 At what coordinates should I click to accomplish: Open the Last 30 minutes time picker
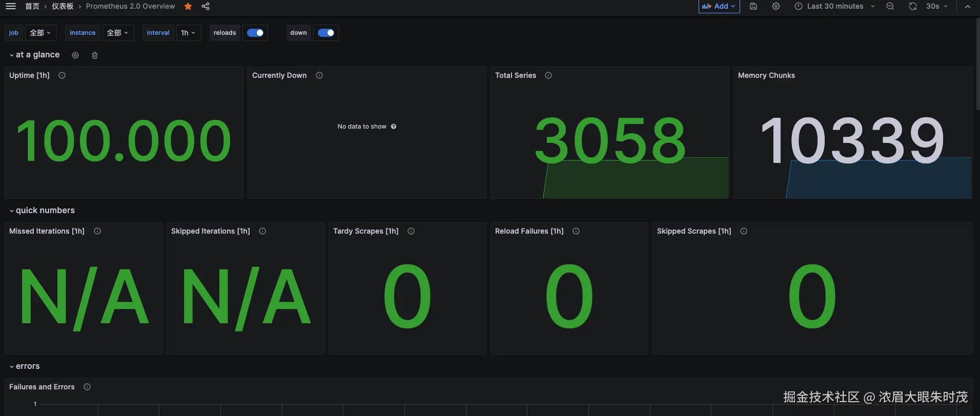[835, 6]
